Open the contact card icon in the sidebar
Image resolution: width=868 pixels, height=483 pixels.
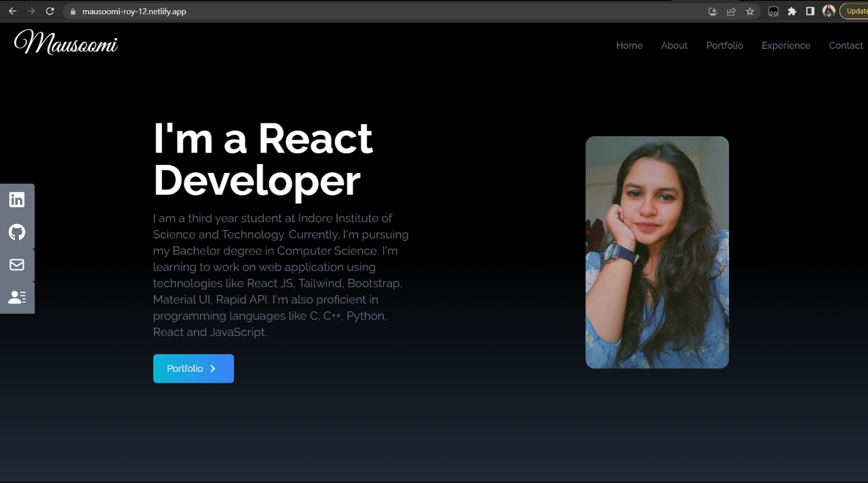17,296
